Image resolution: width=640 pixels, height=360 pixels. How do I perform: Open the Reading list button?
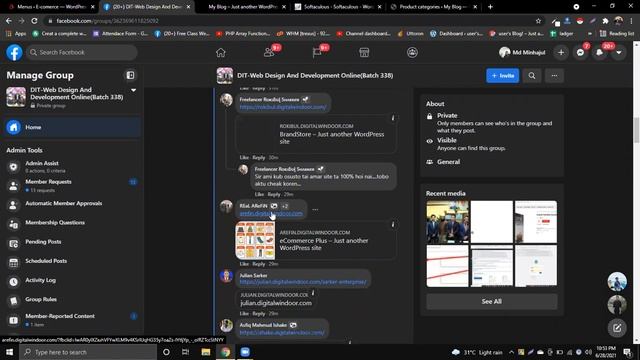pyautogui.click(x=616, y=33)
